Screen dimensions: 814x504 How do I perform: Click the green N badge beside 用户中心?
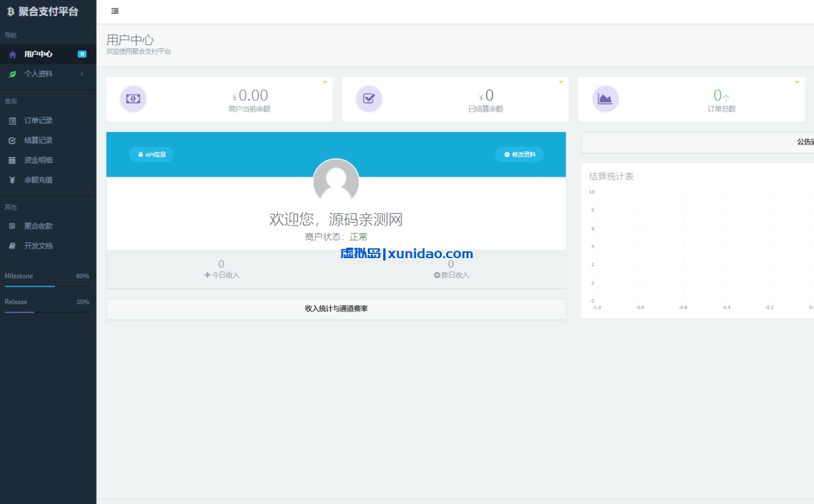coord(82,54)
